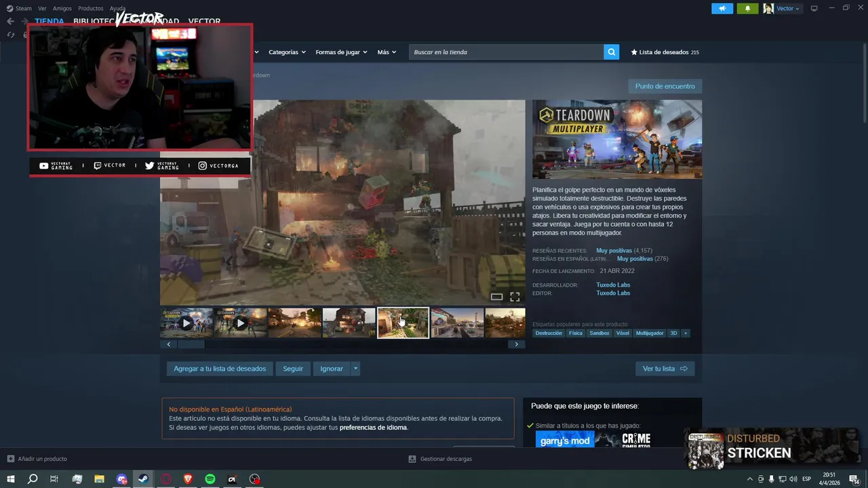Open the green notifications bell
868x488 pixels.
pos(747,8)
